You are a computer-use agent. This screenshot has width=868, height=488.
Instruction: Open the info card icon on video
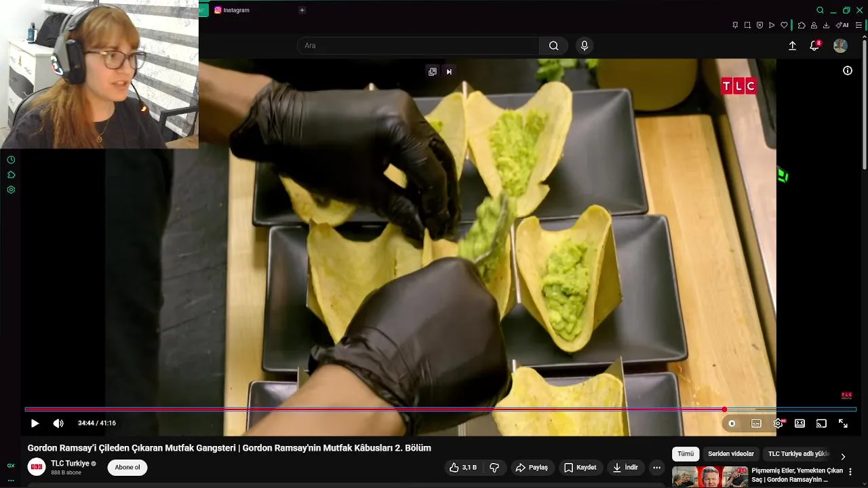tap(848, 70)
